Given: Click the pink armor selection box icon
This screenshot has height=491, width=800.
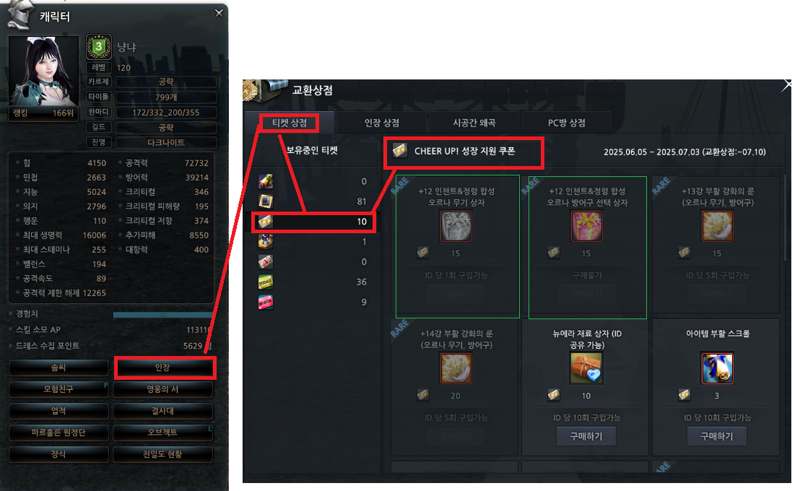Looking at the screenshot, I should (586, 225).
